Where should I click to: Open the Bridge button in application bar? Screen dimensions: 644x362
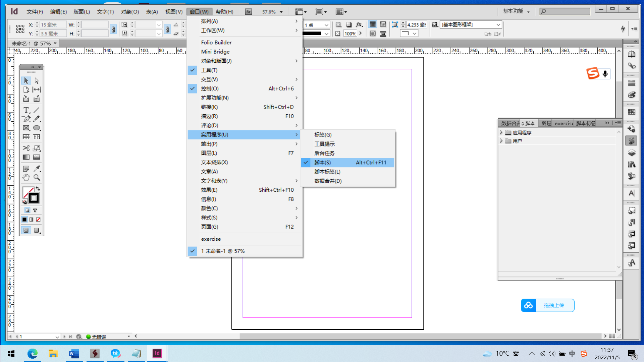pos(249,12)
